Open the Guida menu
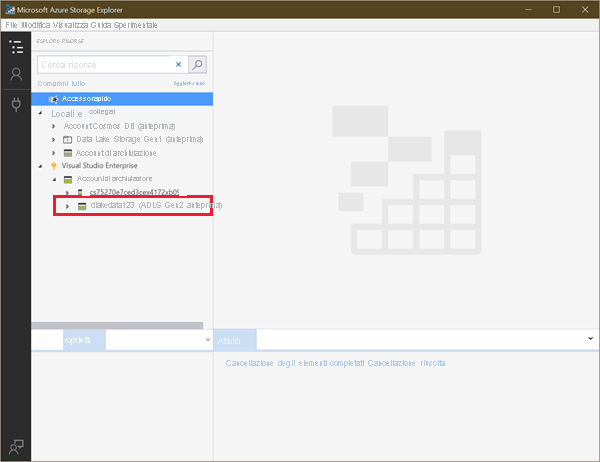Image resolution: width=600 pixels, height=462 pixels. coord(101,25)
